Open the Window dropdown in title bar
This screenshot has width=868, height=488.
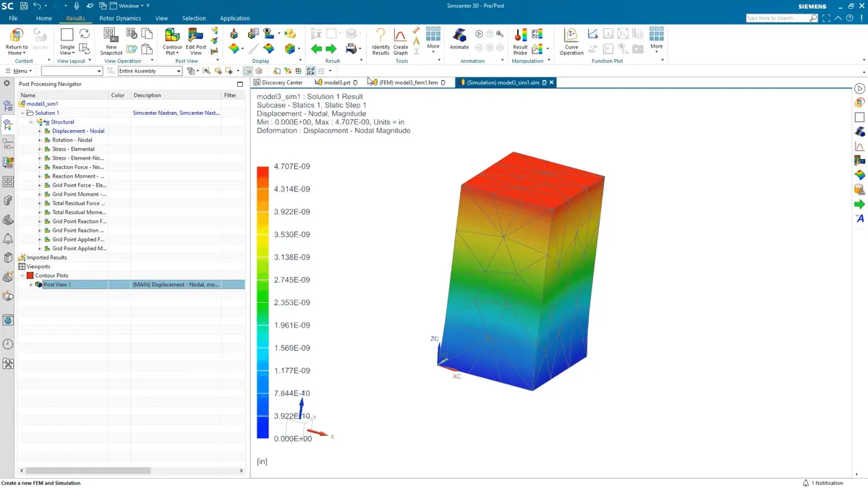129,6
